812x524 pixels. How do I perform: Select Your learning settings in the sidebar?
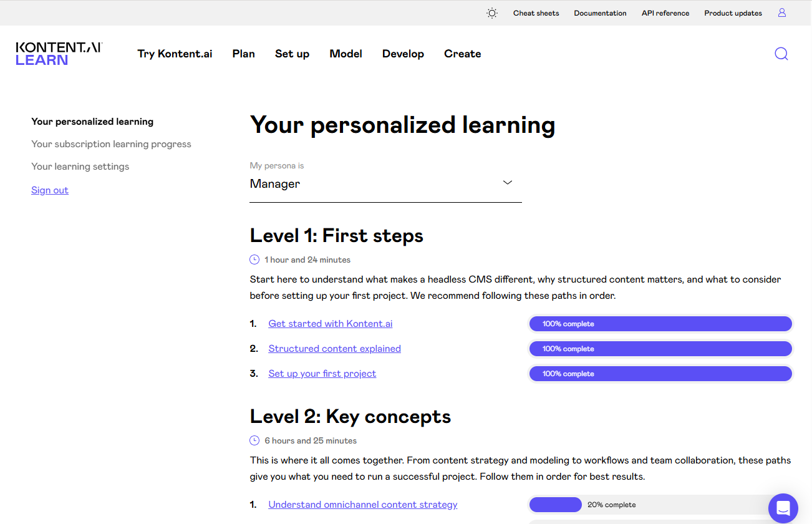80,166
